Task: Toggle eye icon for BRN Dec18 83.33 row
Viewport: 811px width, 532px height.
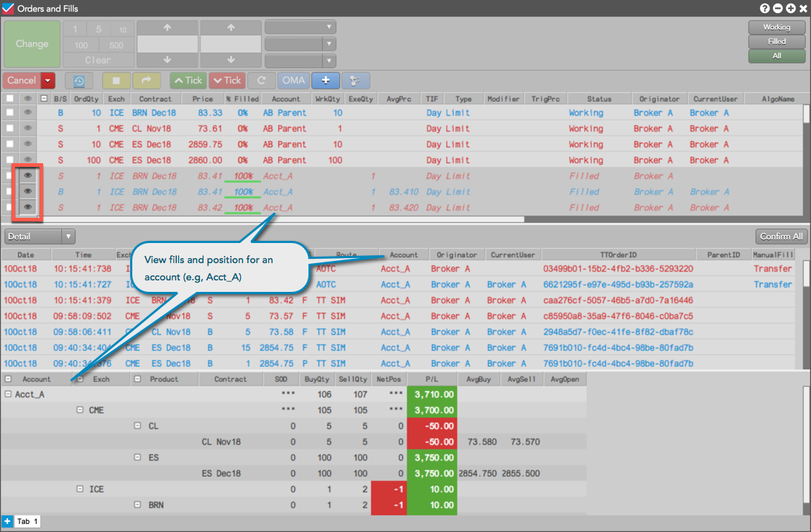Action: click(x=28, y=112)
